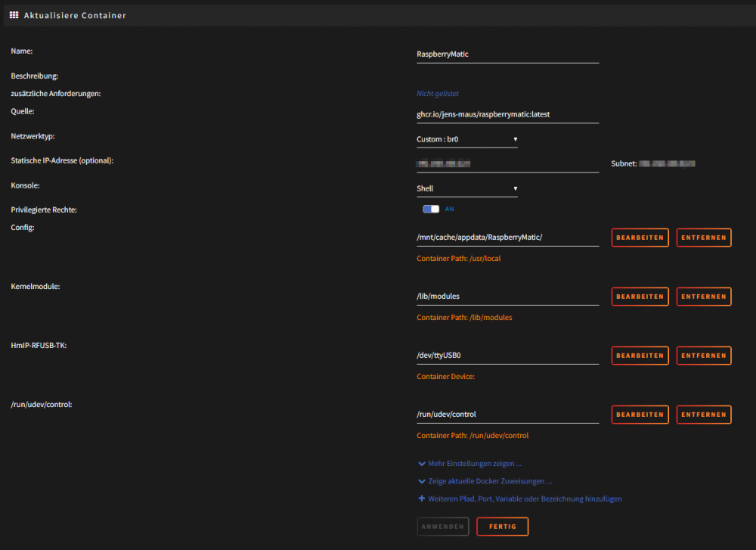
Task: Click the Beschreibung: label
Action: [34, 76]
